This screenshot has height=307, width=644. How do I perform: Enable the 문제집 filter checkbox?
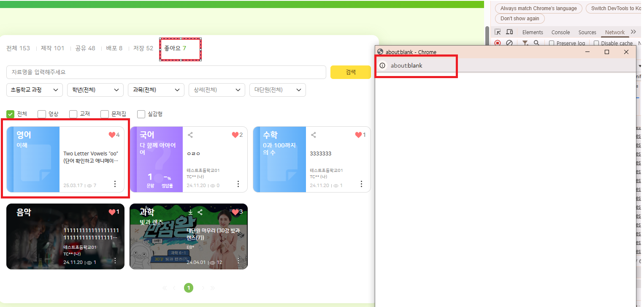105,114
